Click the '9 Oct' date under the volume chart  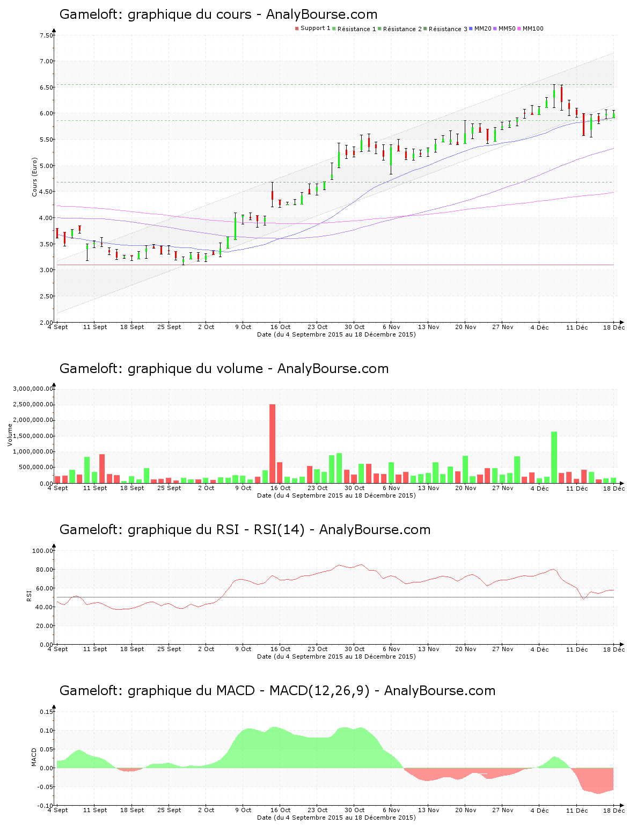[243, 488]
